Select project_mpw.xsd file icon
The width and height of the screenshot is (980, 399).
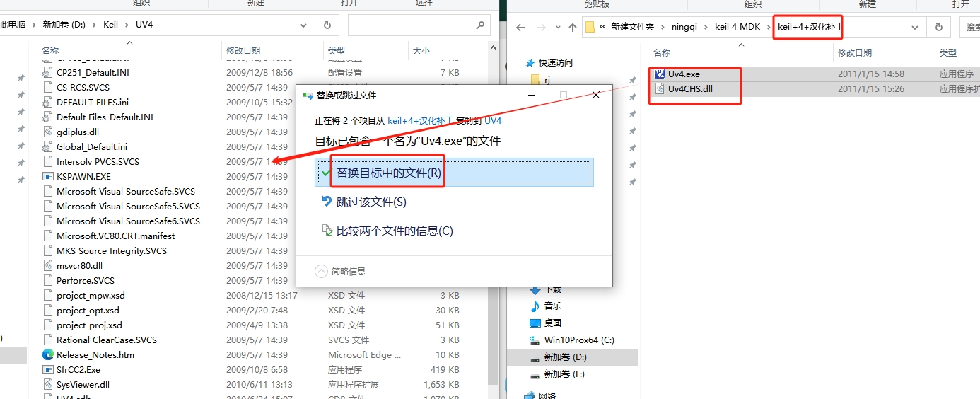tap(47, 295)
